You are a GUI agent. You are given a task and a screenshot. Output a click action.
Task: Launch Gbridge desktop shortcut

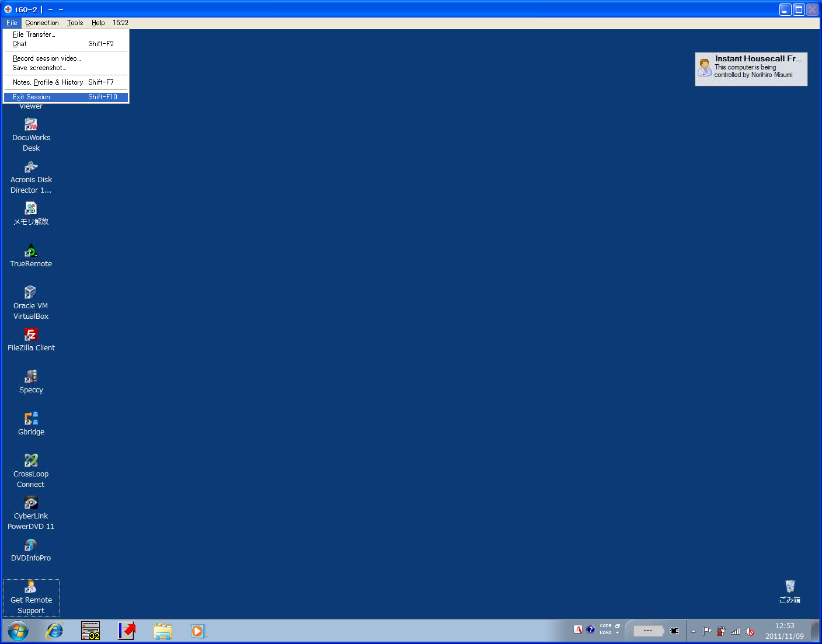pos(31,419)
